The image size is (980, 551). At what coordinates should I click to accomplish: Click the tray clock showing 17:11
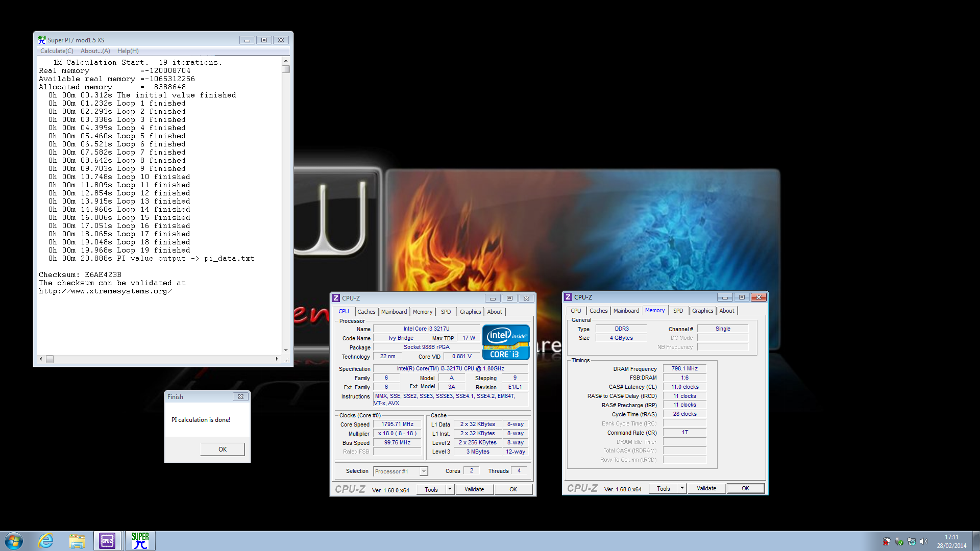coord(951,541)
